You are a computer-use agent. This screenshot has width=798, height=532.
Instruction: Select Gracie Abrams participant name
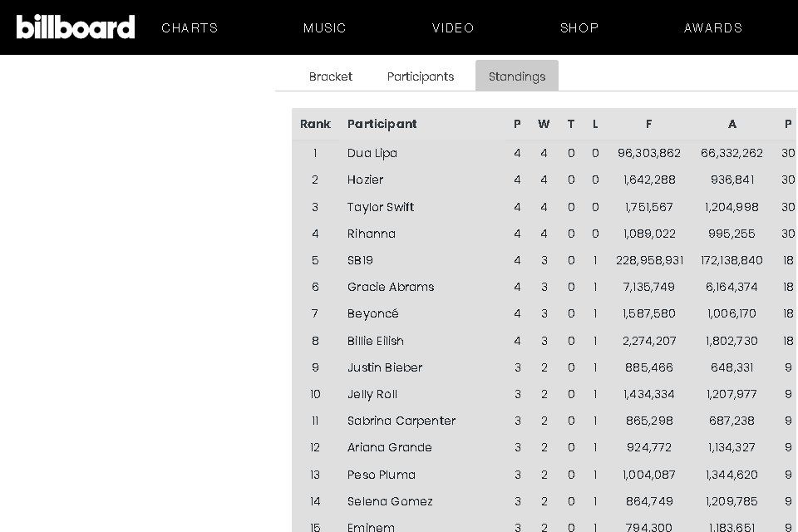pyautogui.click(x=391, y=287)
